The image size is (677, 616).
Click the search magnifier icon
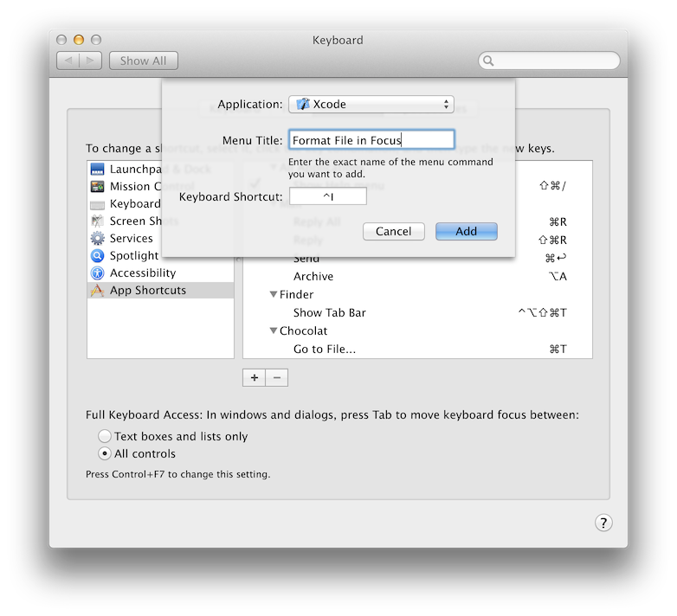[x=488, y=61]
